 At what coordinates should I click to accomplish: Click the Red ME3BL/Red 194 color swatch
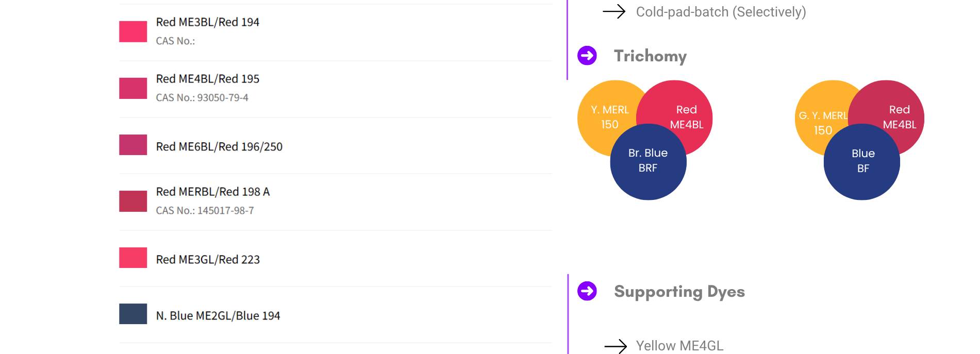click(x=133, y=31)
